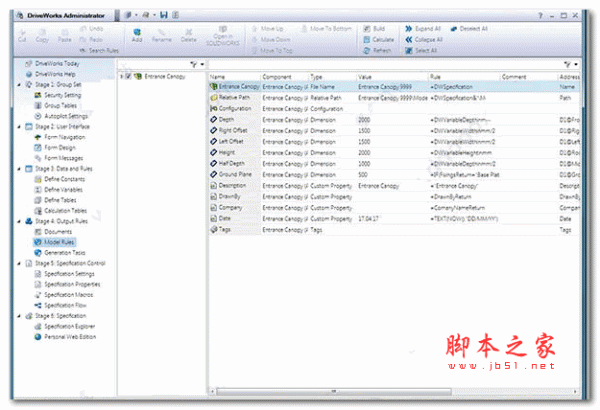Open Form Navigation
This screenshot has width=600, height=410.
pyautogui.click(x=60, y=137)
